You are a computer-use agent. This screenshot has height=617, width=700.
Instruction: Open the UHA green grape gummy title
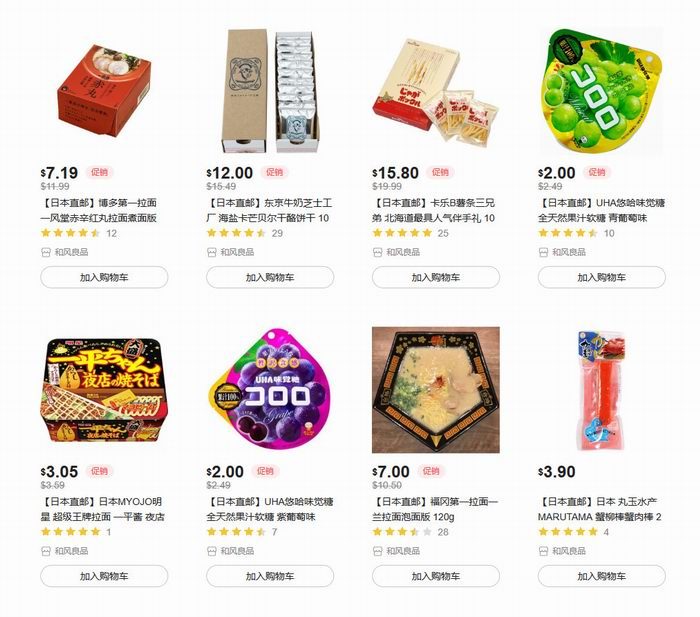pos(601,210)
